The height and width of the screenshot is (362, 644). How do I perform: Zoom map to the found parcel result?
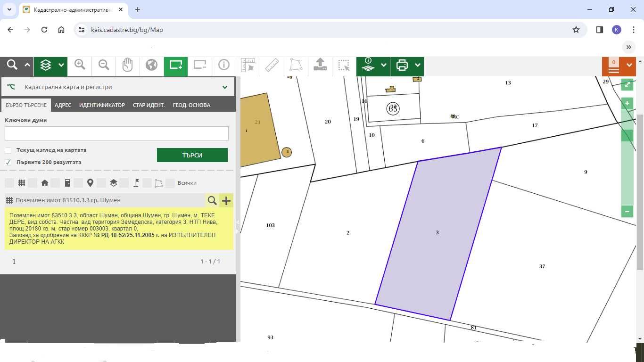pyautogui.click(x=212, y=201)
